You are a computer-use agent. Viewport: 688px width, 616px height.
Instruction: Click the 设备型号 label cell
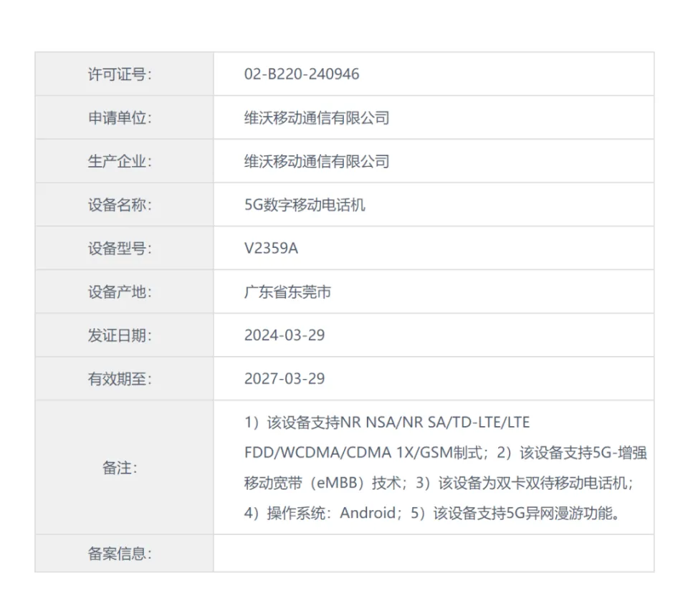click(120, 249)
